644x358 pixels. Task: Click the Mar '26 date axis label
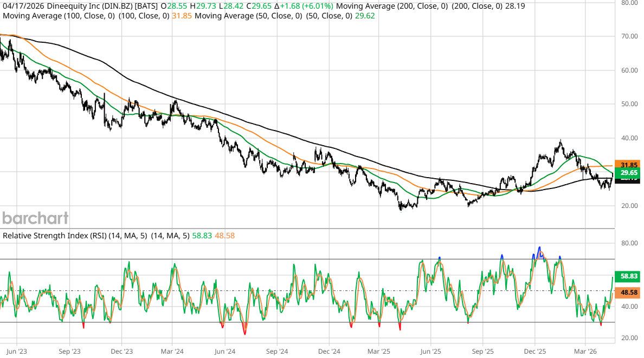pyautogui.click(x=585, y=352)
